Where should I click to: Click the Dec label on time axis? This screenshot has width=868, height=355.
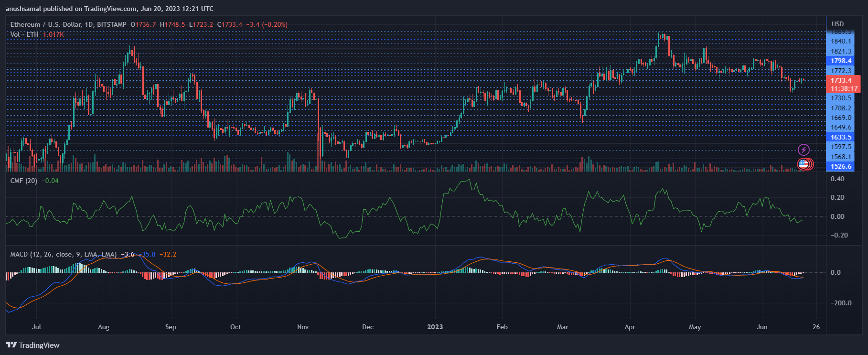pos(368,327)
